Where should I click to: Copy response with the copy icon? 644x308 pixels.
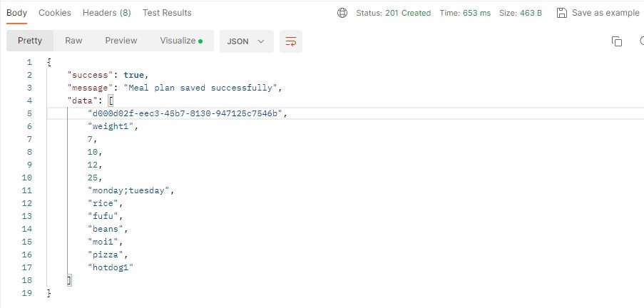coord(617,41)
